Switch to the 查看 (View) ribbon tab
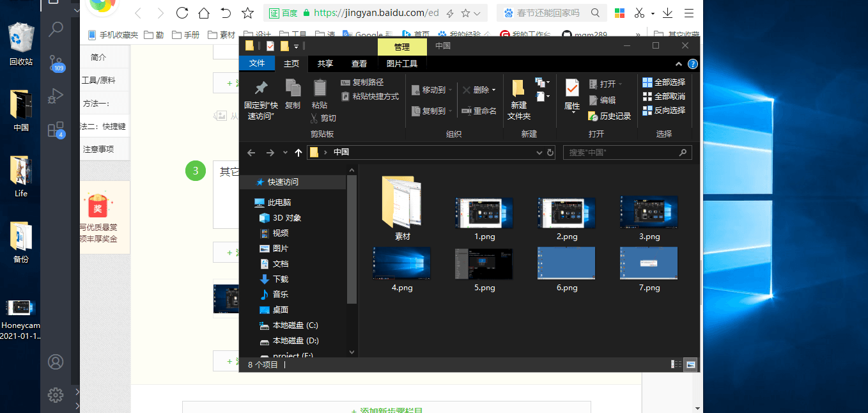The height and width of the screenshot is (413, 868). tap(359, 63)
